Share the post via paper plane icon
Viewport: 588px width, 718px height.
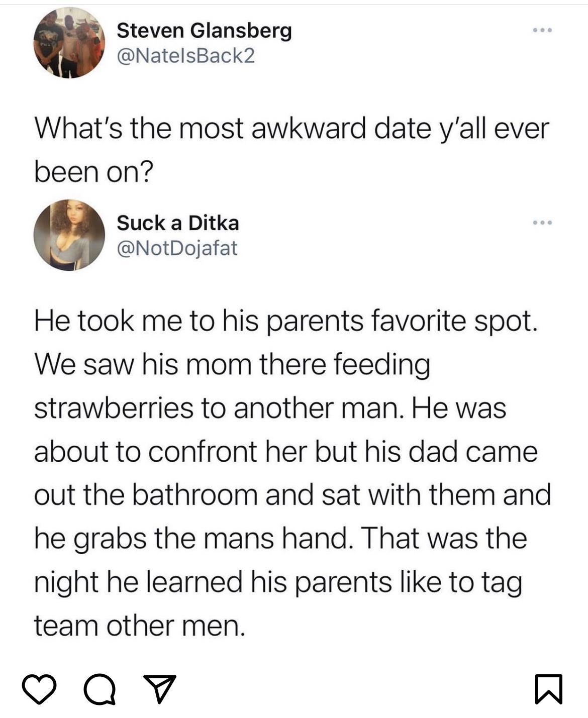160,688
